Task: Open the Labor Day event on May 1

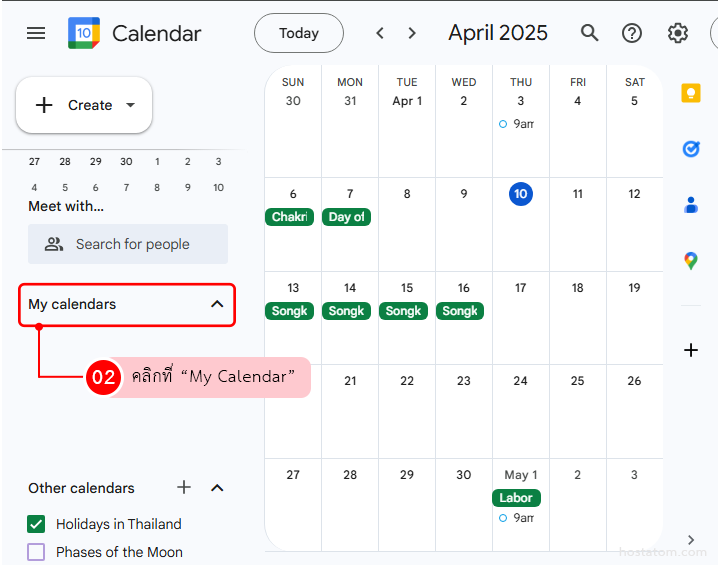Action: coord(517,497)
